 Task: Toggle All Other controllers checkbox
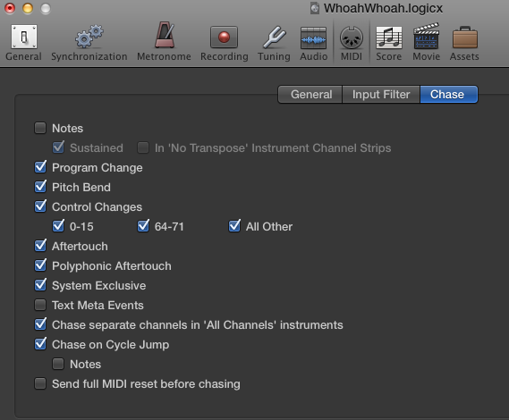point(234,226)
